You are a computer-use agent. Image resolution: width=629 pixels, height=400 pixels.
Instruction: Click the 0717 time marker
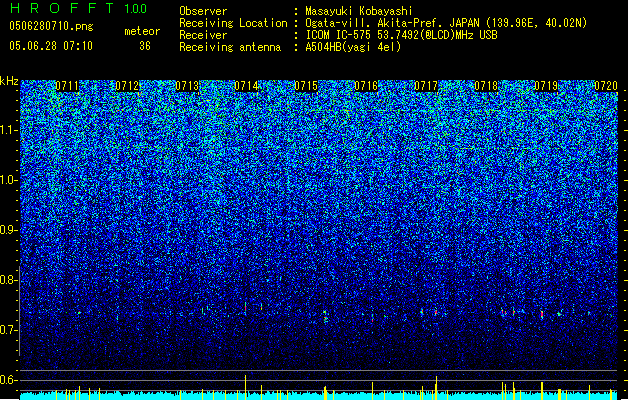(x=426, y=86)
